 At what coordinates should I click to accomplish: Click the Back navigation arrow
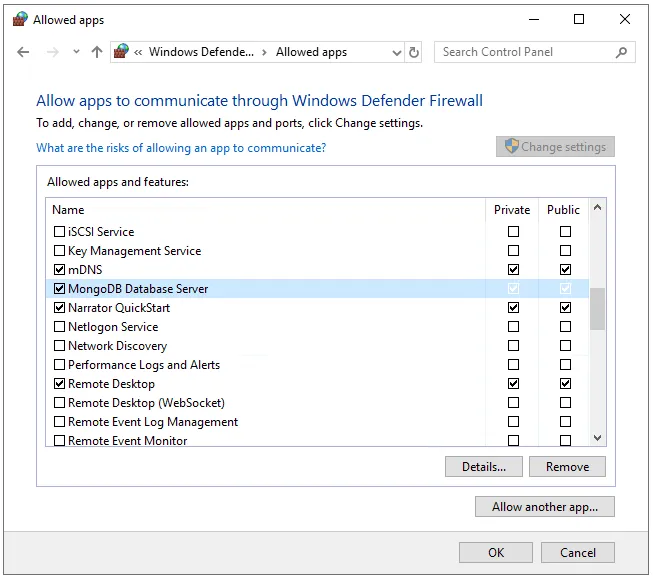[x=24, y=52]
